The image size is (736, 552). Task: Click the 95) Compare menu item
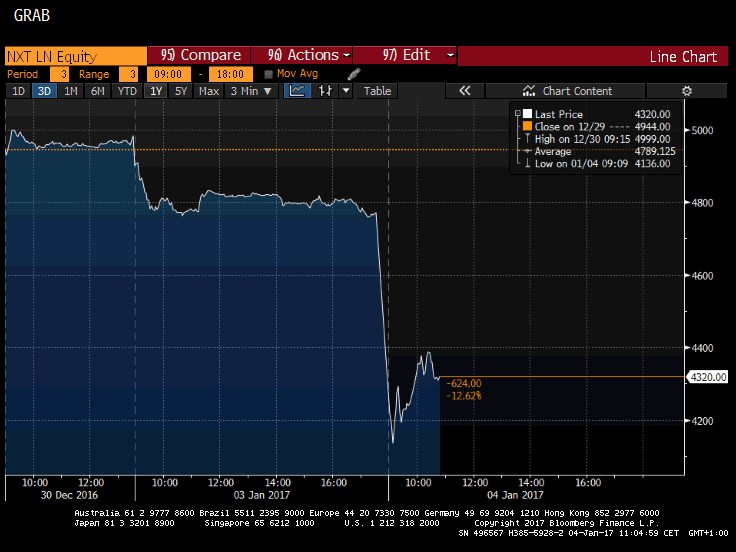(200, 56)
